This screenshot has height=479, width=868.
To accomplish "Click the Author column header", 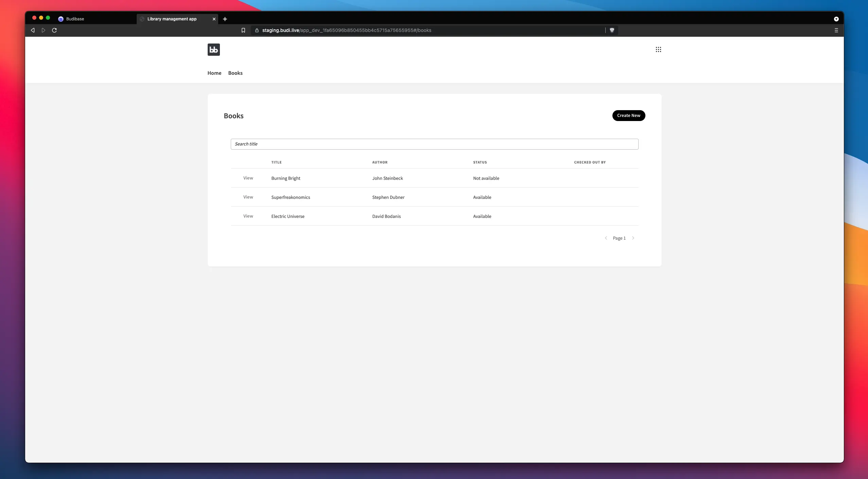I will [x=380, y=162].
